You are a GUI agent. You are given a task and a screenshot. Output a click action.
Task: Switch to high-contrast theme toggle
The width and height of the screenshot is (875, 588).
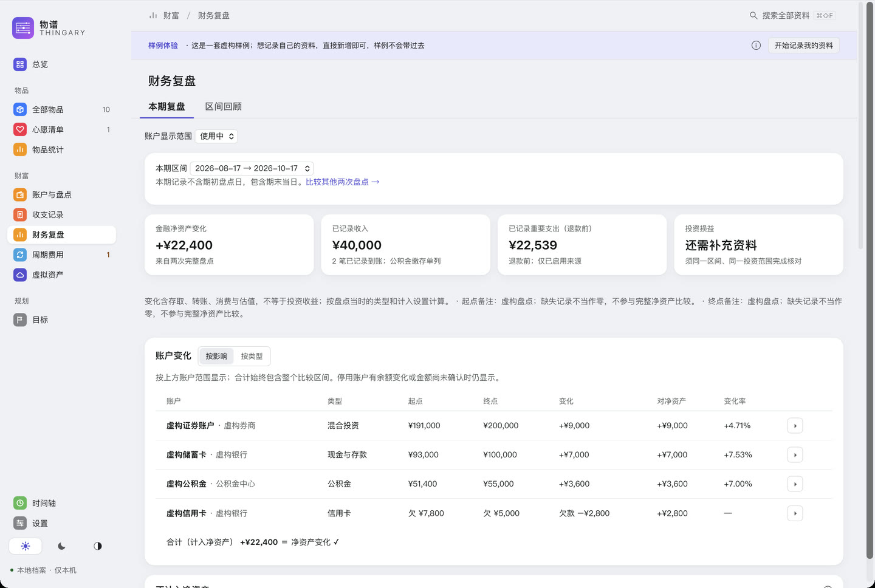(x=98, y=546)
